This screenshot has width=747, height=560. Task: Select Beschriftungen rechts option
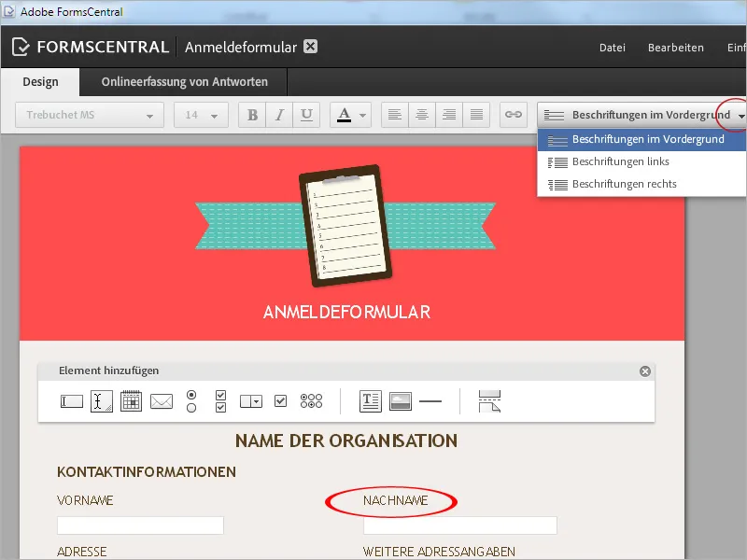641,184
